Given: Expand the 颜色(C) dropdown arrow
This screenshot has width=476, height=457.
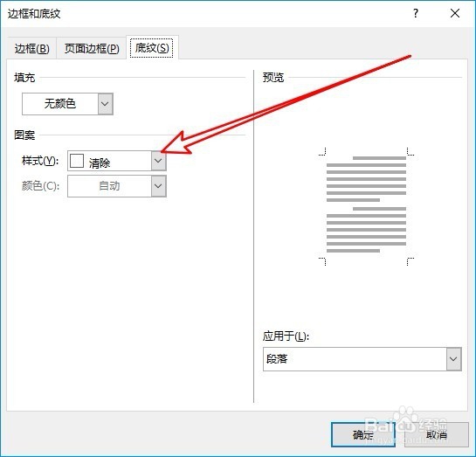Looking at the screenshot, I should pos(158,186).
